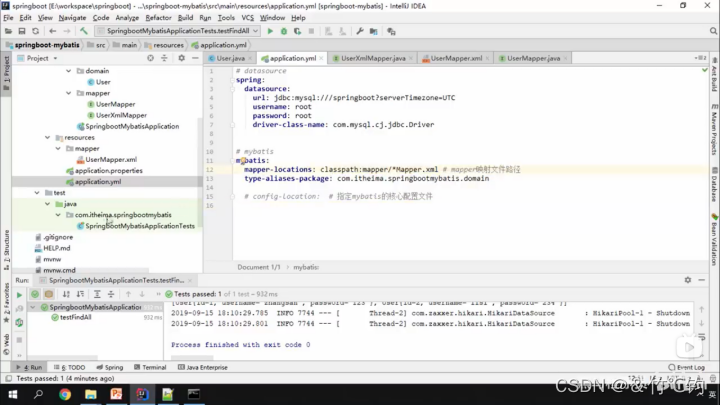The width and height of the screenshot is (720, 405).
Task: Sort tests alphabetically in Run toolbar
Action: (66, 294)
